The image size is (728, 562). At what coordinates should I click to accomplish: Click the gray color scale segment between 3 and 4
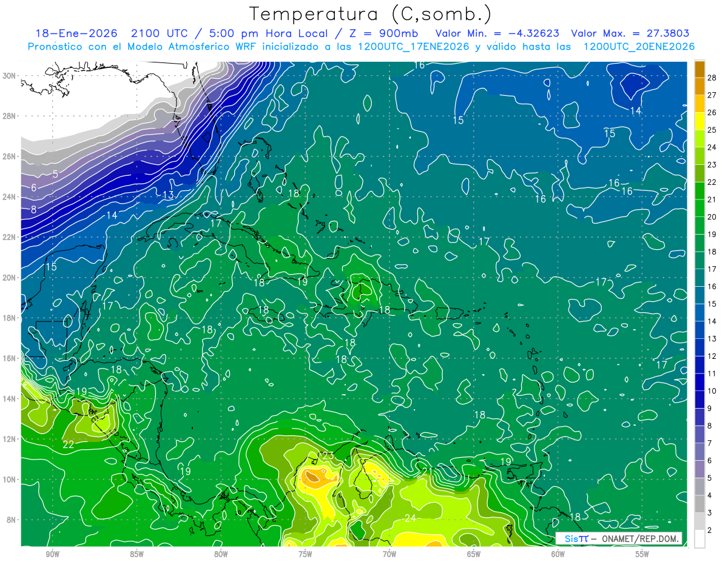[x=699, y=504]
